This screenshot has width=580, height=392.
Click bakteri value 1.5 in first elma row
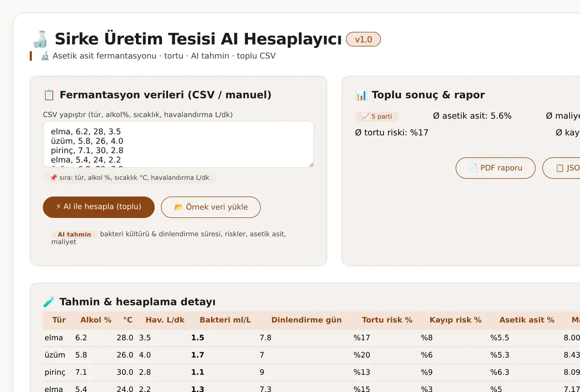coord(198,338)
